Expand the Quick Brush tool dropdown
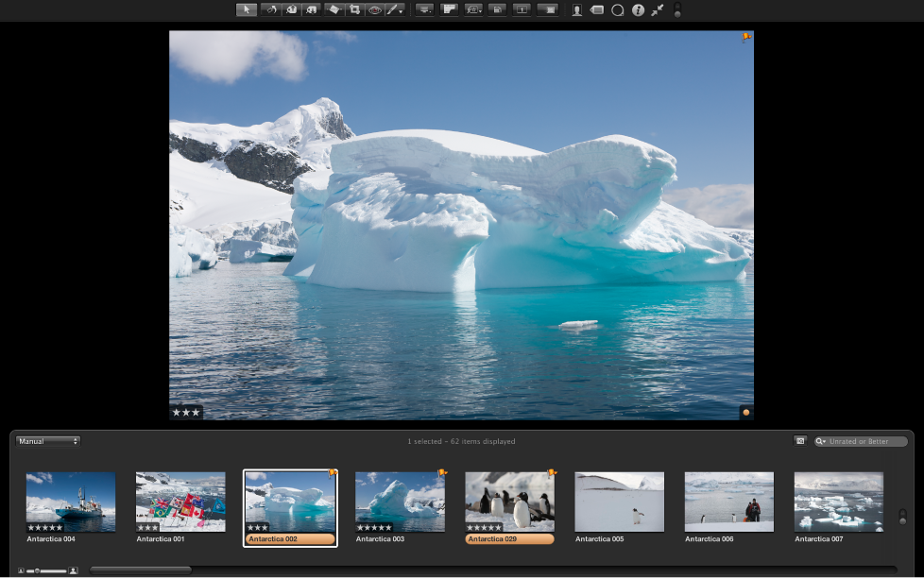Image resolution: width=924 pixels, height=578 pixels. pos(397,9)
